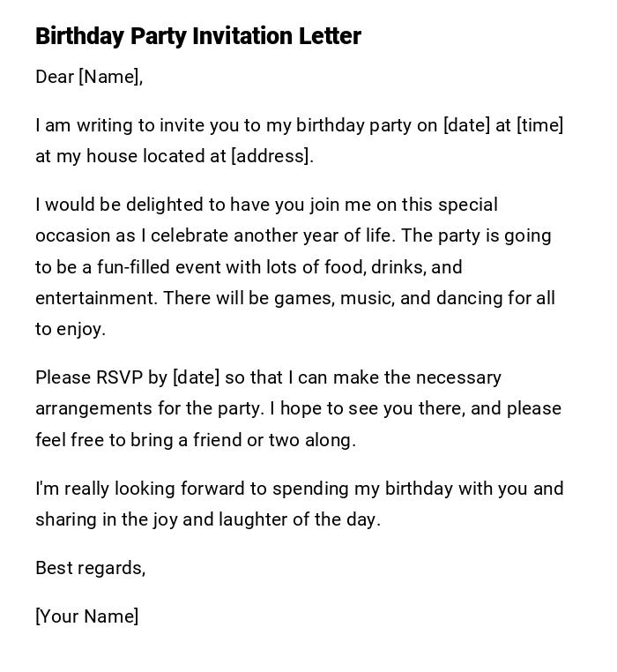The height and width of the screenshot is (672, 617).
Task: Click the word "dancing"
Action: (x=469, y=298)
